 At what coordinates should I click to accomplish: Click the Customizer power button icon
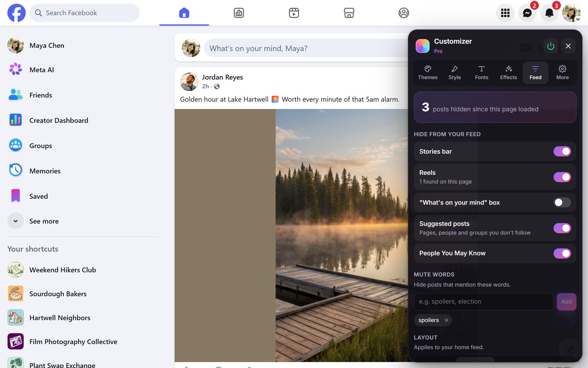tap(551, 46)
